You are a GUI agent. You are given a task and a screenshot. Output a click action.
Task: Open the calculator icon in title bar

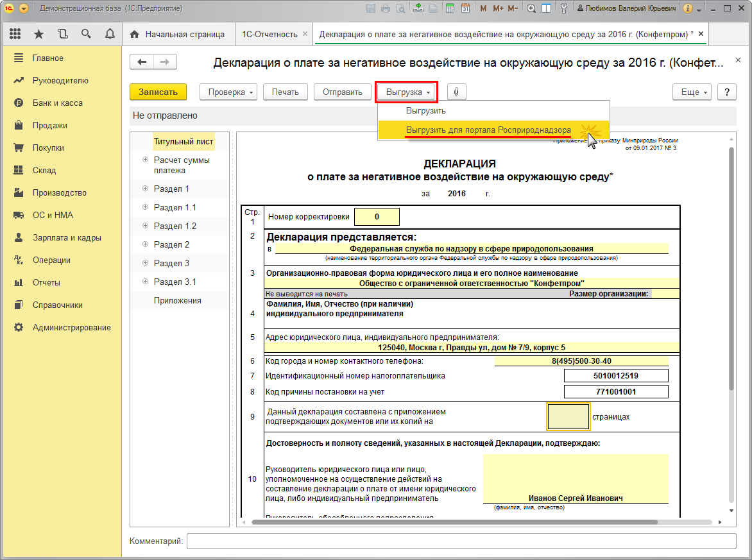450,9
